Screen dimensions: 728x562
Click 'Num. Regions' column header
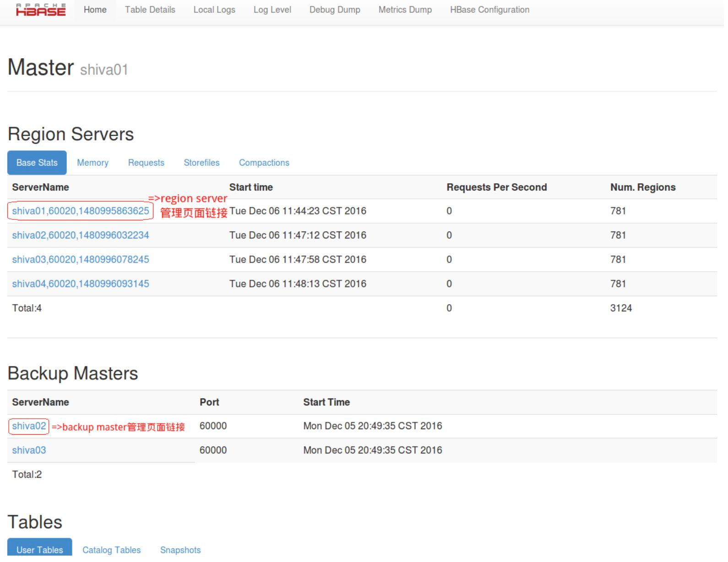tap(643, 187)
